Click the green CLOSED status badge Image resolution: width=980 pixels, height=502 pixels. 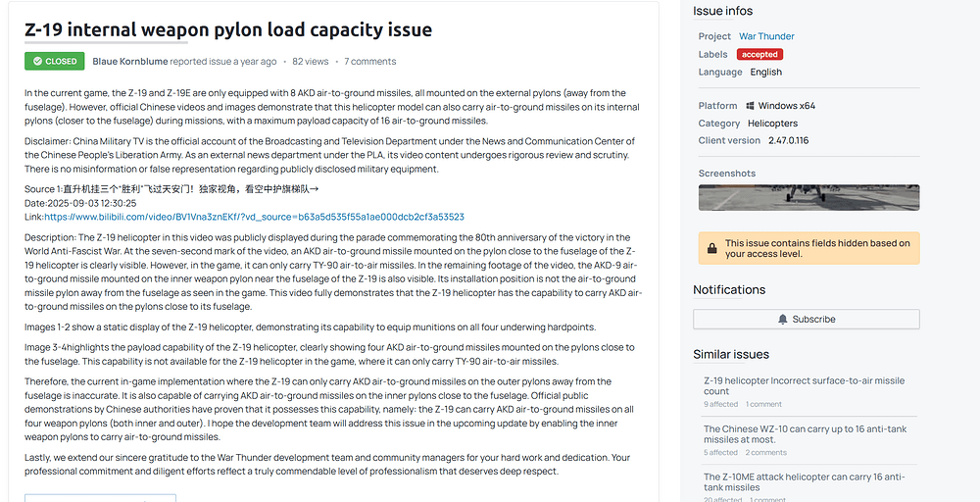point(54,61)
